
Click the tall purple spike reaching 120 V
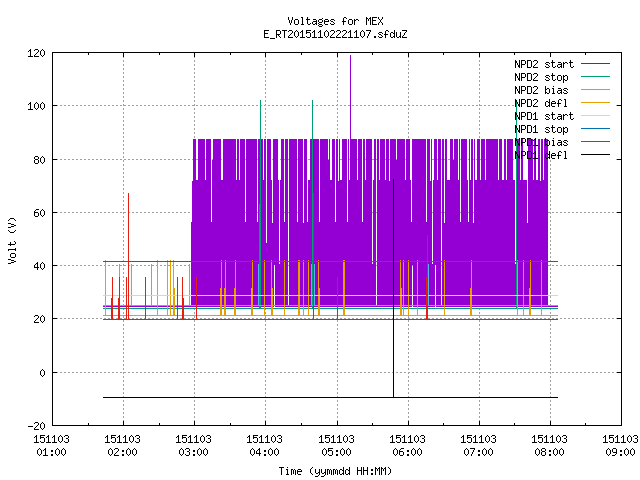click(x=350, y=97)
